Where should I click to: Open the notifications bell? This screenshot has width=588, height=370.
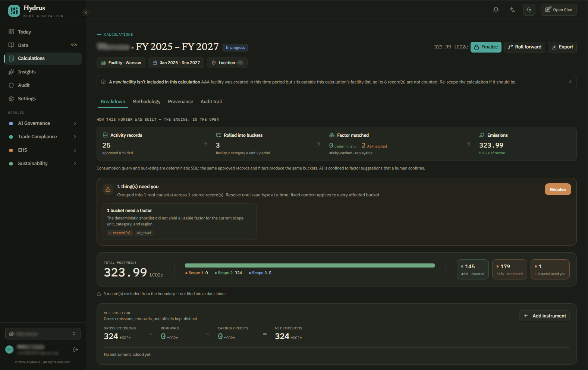point(496,10)
